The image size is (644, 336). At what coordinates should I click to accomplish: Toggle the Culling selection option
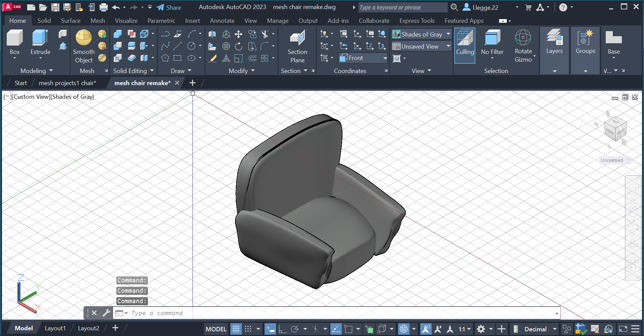click(x=465, y=46)
